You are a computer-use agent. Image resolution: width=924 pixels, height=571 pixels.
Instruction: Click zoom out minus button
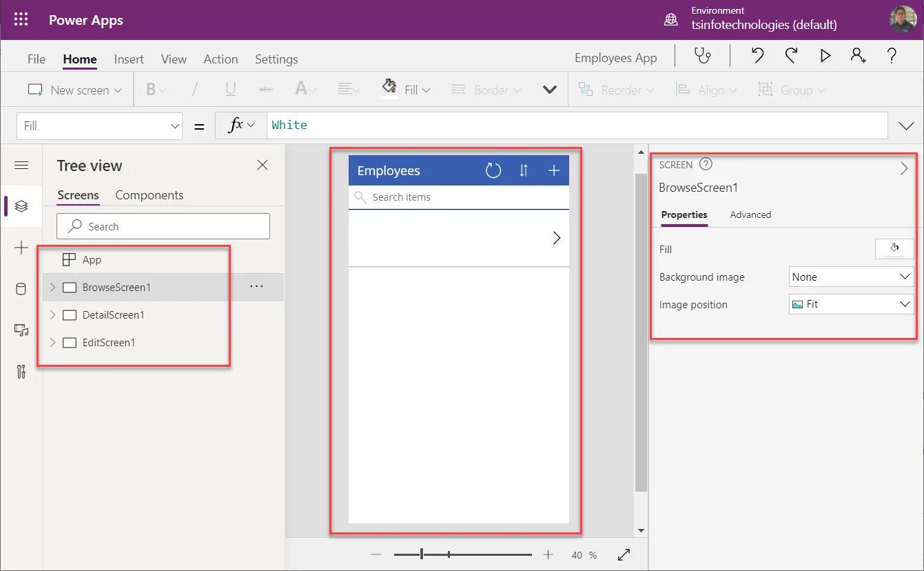click(x=376, y=554)
